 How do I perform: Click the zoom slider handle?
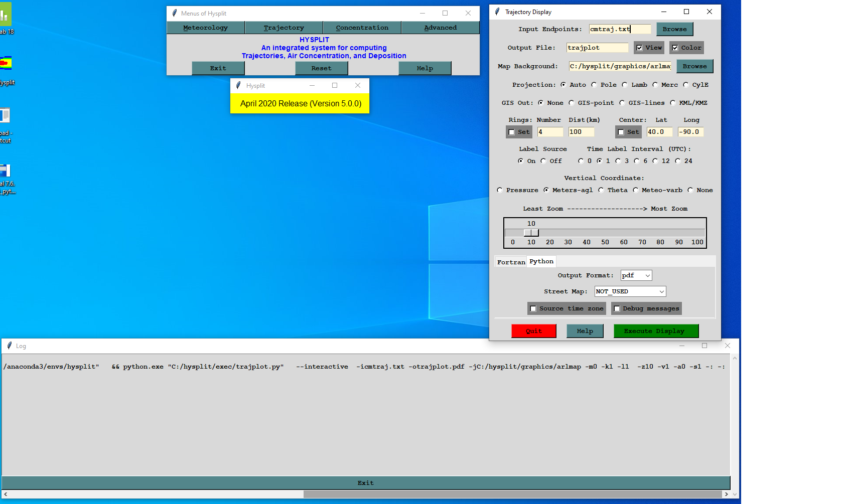click(531, 233)
